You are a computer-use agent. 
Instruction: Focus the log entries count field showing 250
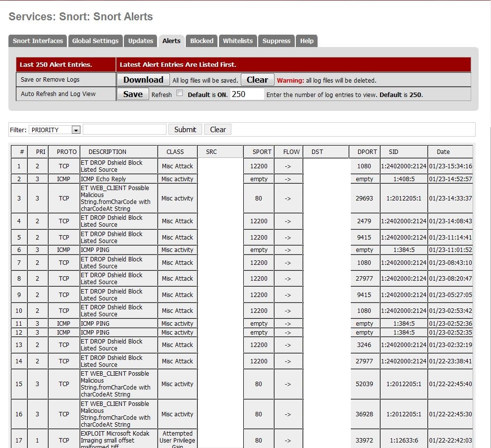247,94
